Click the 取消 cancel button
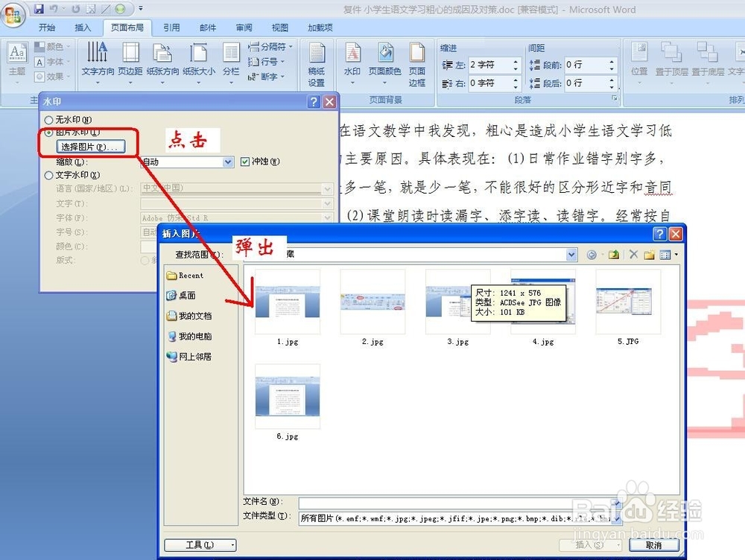This screenshot has width=745, height=560. point(654,545)
